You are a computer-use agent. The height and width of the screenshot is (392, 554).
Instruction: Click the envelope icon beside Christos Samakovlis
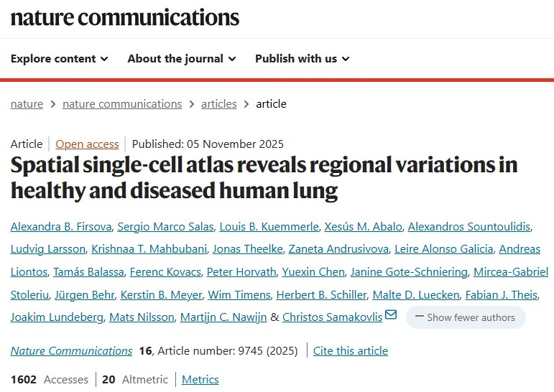tap(391, 315)
